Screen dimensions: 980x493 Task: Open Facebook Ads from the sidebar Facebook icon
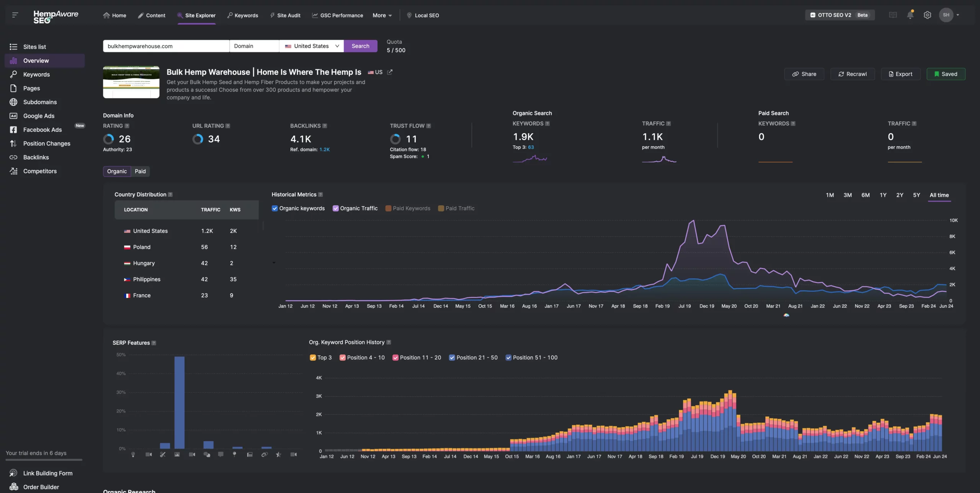13,129
